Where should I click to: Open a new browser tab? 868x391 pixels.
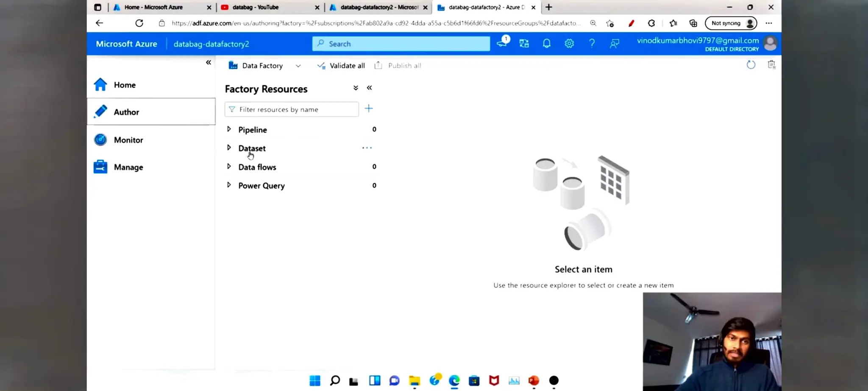549,7
